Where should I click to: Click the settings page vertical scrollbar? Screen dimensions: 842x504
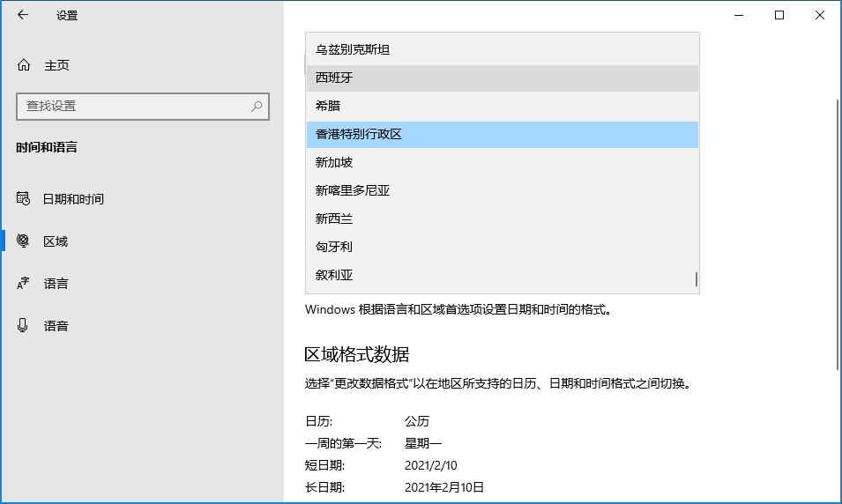tap(838, 234)
